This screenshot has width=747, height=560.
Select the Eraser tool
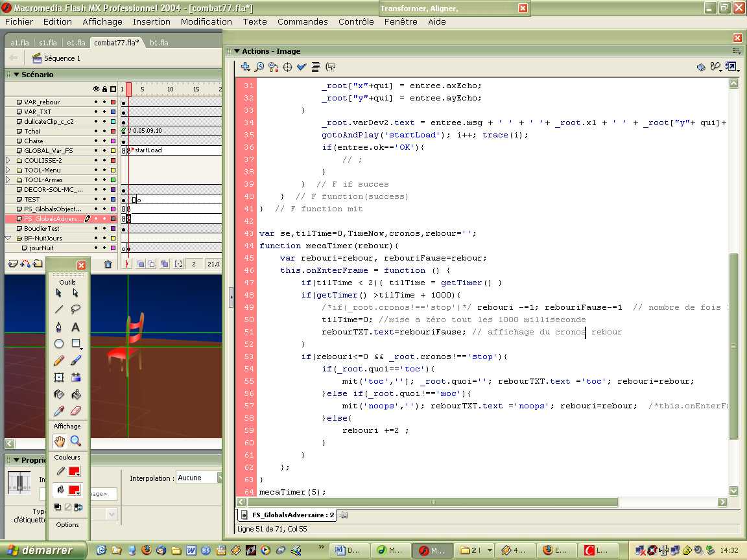[75, 411]
